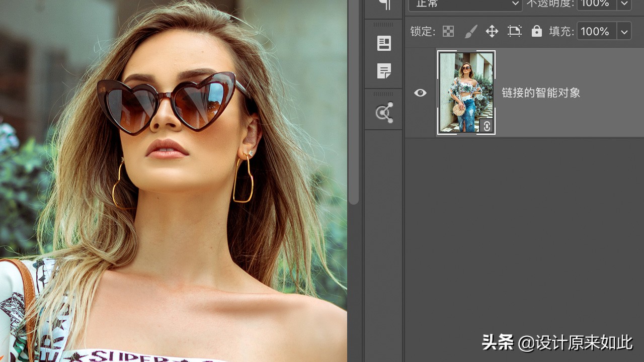Screen dimensions: 644x362
Task: Click the 填充 100% input field
Action: [x=596, y=32]
